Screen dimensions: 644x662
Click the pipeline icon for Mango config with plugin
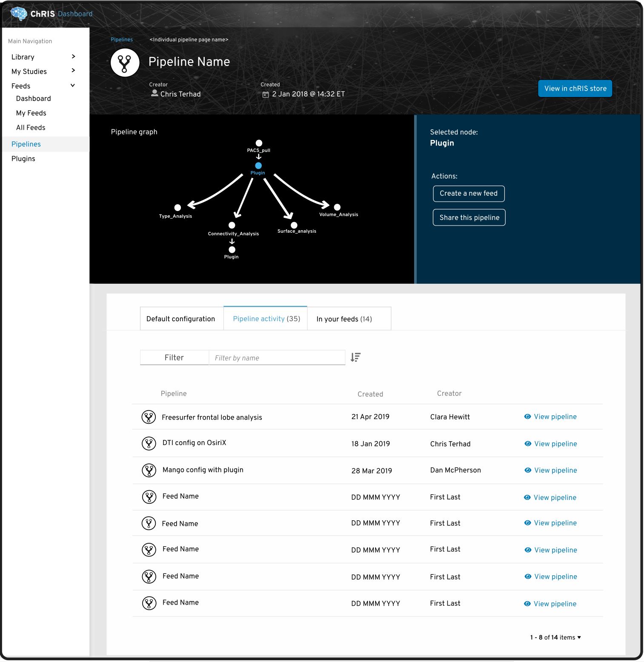(x=149, y=470)
